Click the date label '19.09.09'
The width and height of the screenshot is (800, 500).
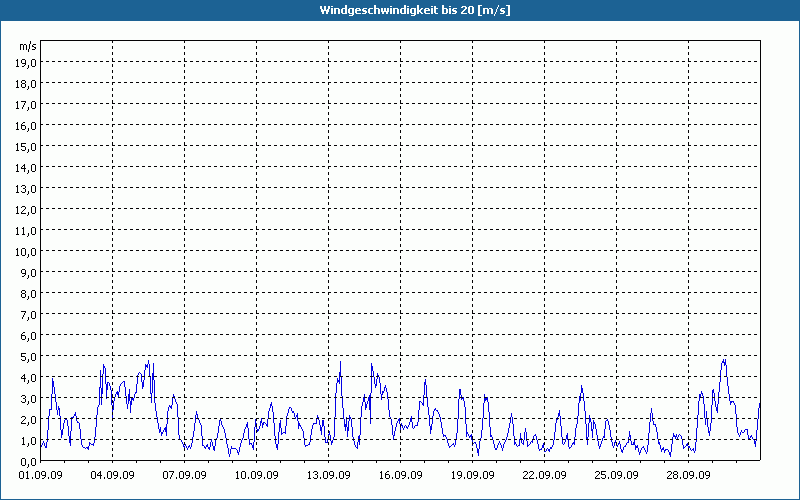tap(472, 475)
